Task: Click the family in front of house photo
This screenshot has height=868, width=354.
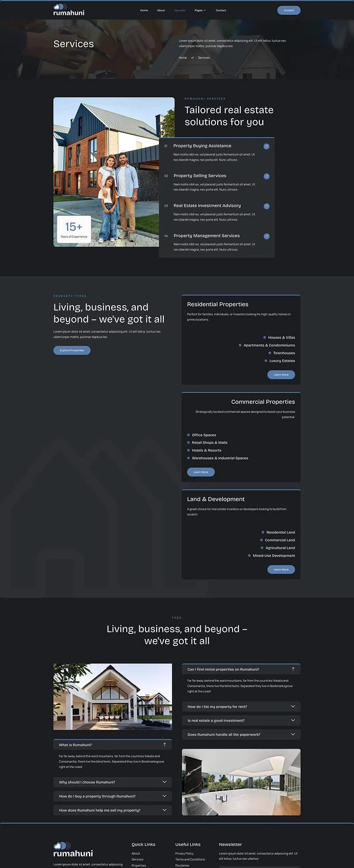Action: [x=114, y=172]
